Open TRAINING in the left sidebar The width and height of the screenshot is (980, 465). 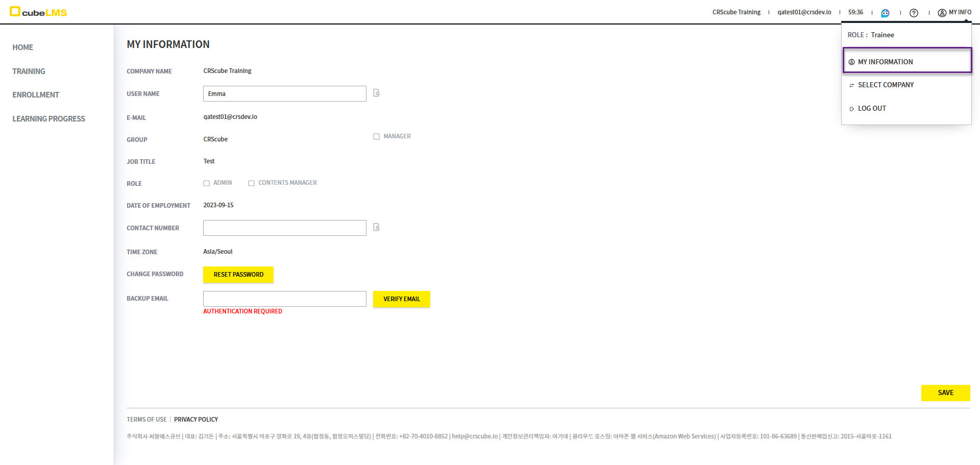click(29, 71)
